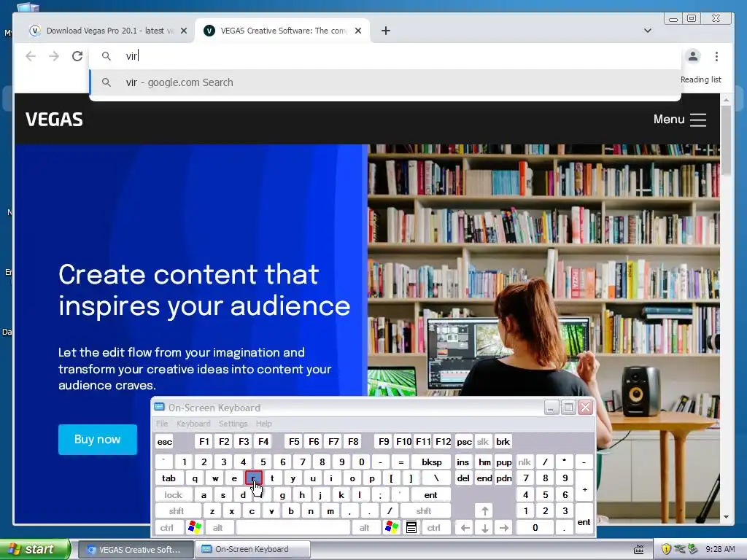Expand the tab search dropdown arrow
This screenshot has width=747, height=560.
pyautogui.click(x=648, y=31)
